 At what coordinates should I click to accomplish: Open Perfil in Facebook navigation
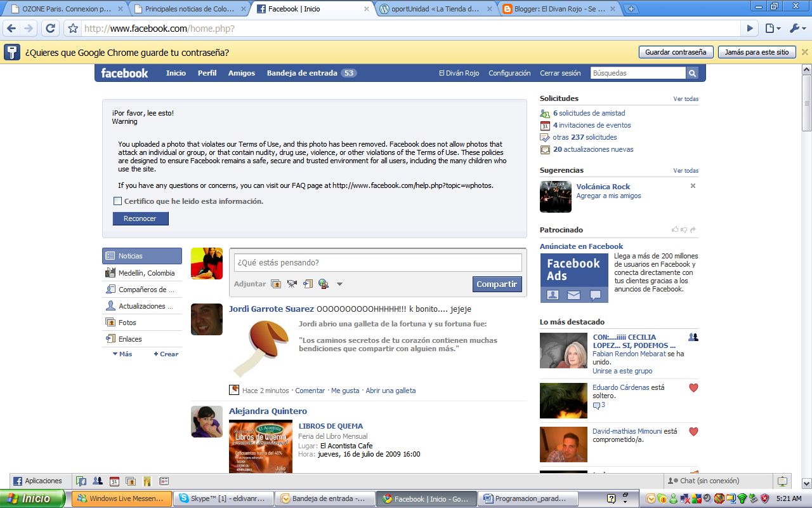tap(207, 73)
